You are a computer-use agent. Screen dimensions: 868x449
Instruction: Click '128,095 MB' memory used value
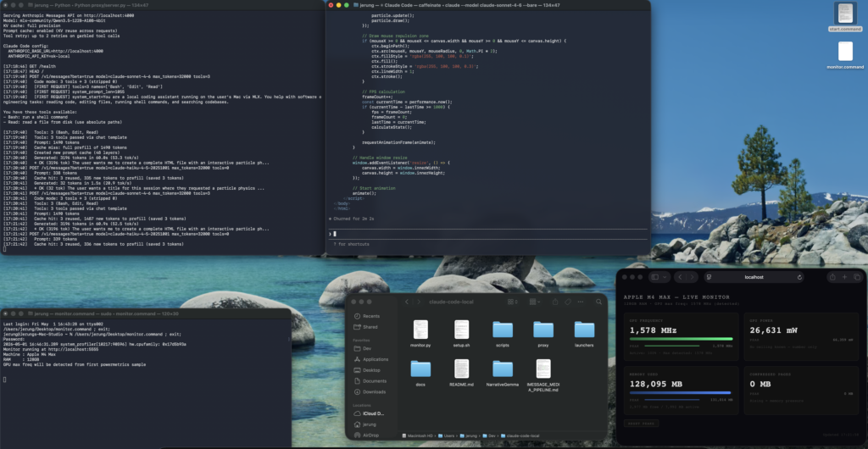point(658,384)
